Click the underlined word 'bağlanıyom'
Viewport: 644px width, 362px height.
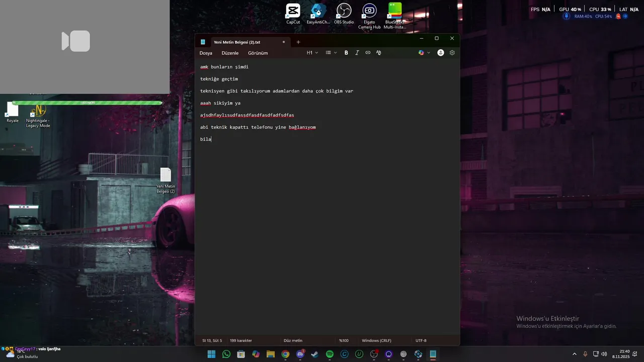coord(302,127)
